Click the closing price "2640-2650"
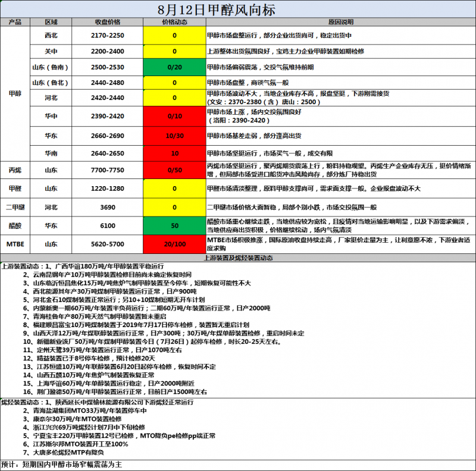The height and width of the screenshot is (471, 476). (x=108, y=153)
